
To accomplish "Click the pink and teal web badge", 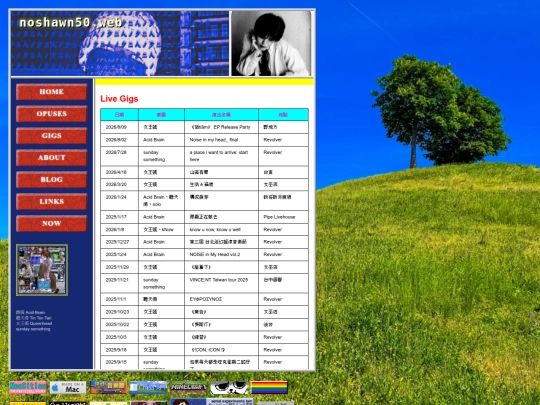I will point(28,388).
